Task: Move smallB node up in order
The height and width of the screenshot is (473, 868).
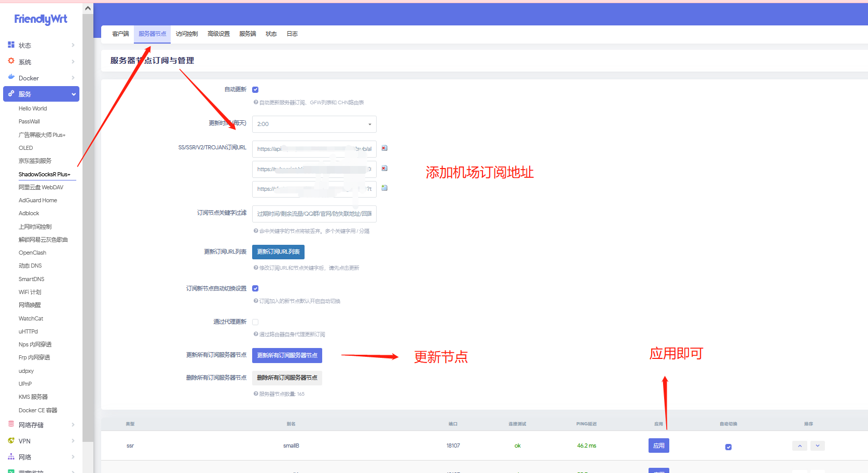Action: (800, 446)
